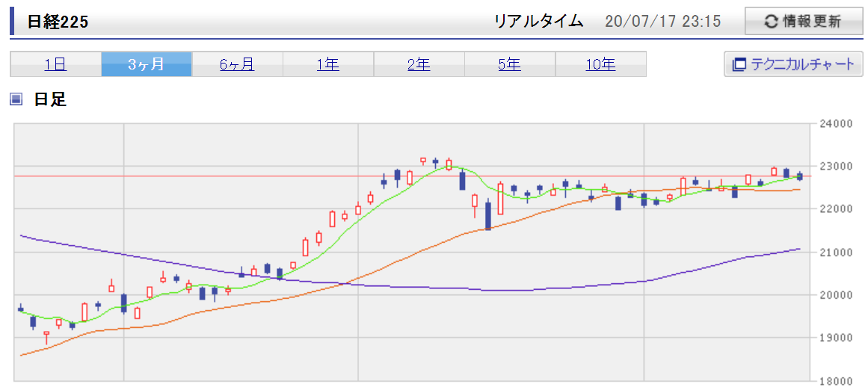Switch to the 1年 period tab

tap(327, 64)
